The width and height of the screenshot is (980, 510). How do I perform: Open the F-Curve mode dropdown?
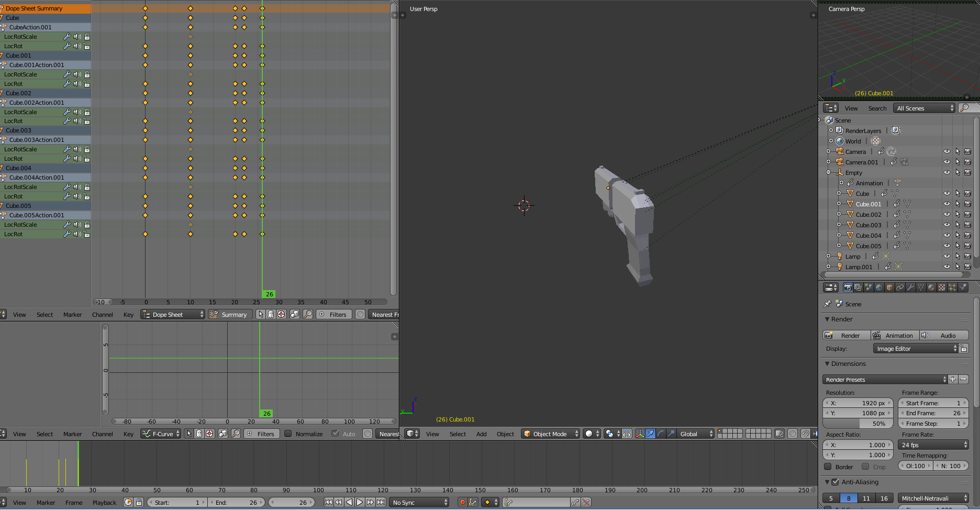point(161,434)
